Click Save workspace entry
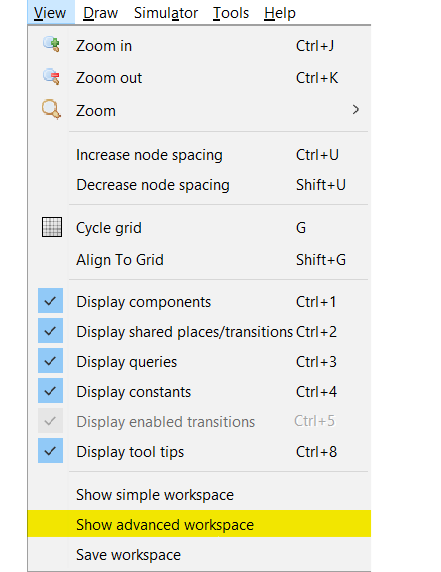441x572 pixels. 199,555
